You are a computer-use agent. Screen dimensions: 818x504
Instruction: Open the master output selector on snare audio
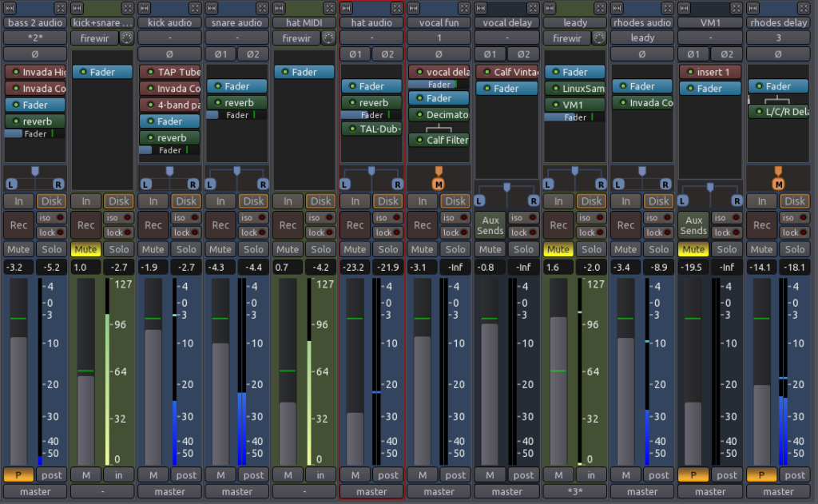[236, 491]
